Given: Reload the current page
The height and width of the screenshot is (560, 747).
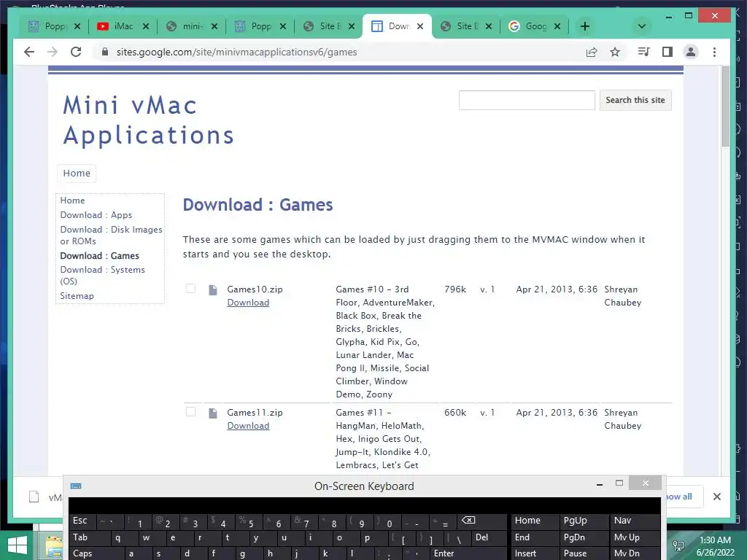Looking at the screenshot, I should (76, 52).
